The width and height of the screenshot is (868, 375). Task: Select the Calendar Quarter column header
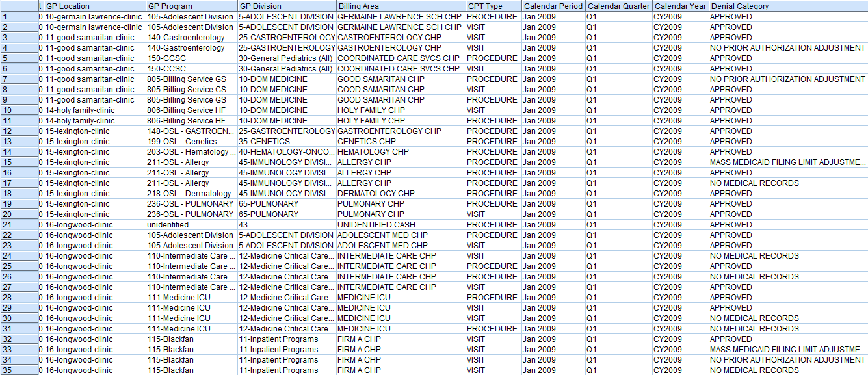(616, 5)
